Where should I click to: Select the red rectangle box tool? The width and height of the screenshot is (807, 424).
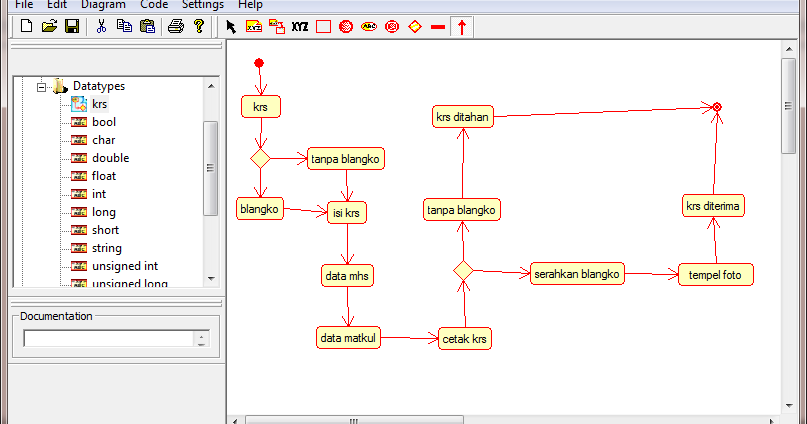point(323,26)
